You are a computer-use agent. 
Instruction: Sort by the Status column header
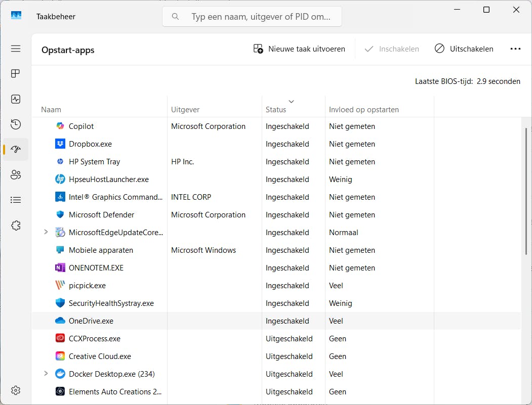276,110
